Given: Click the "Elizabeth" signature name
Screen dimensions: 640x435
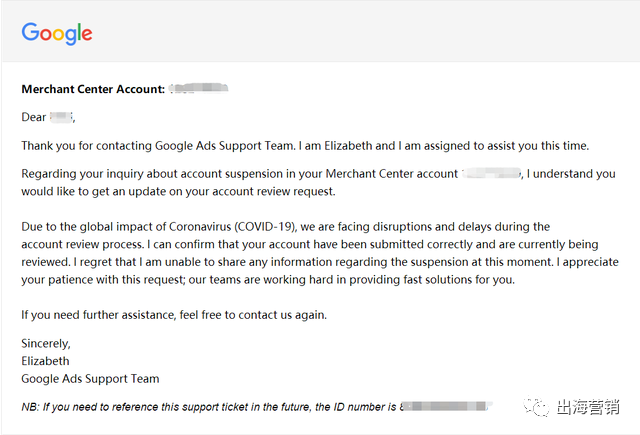Looking at the screenshot, I should 46,361.
